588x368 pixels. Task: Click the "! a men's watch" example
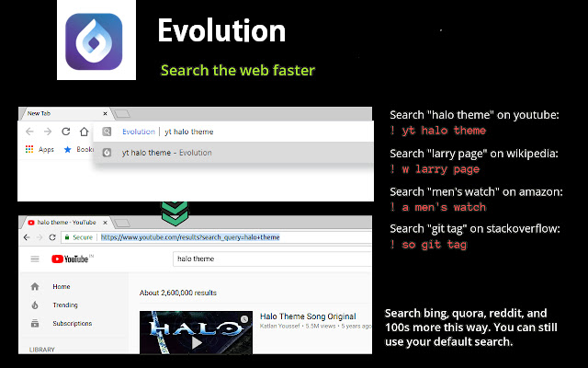pos(438,207)
